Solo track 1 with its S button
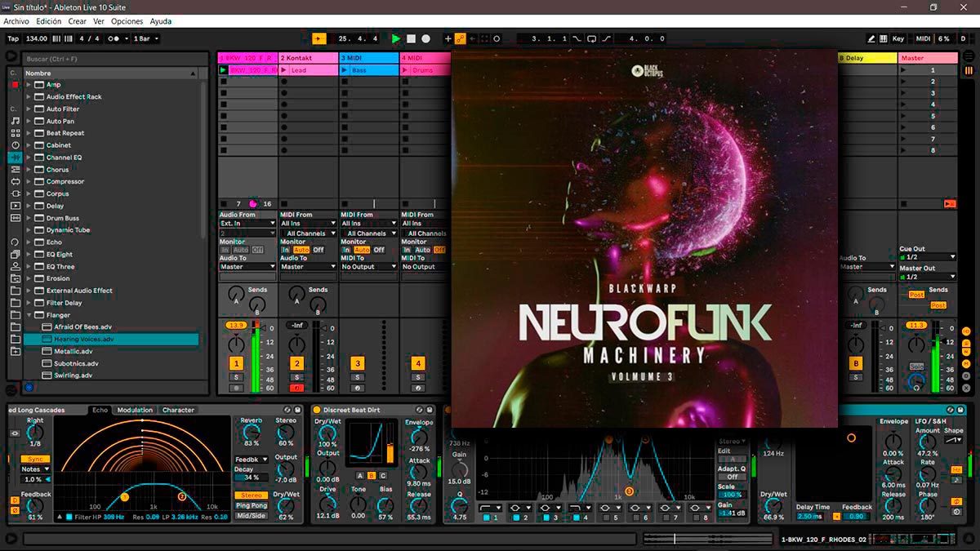Image resolution: width=980 pixels, height=551 pixels. point(236,377)
